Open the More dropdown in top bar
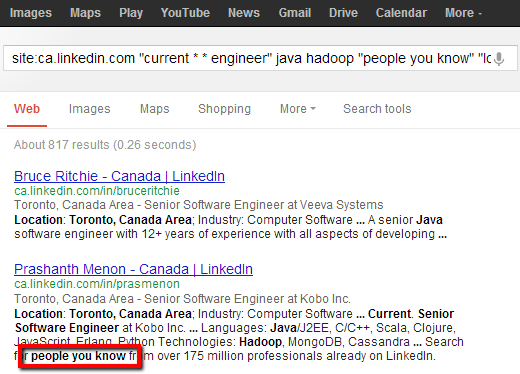The height and width of the screenshot is (374, 520). 463,13
